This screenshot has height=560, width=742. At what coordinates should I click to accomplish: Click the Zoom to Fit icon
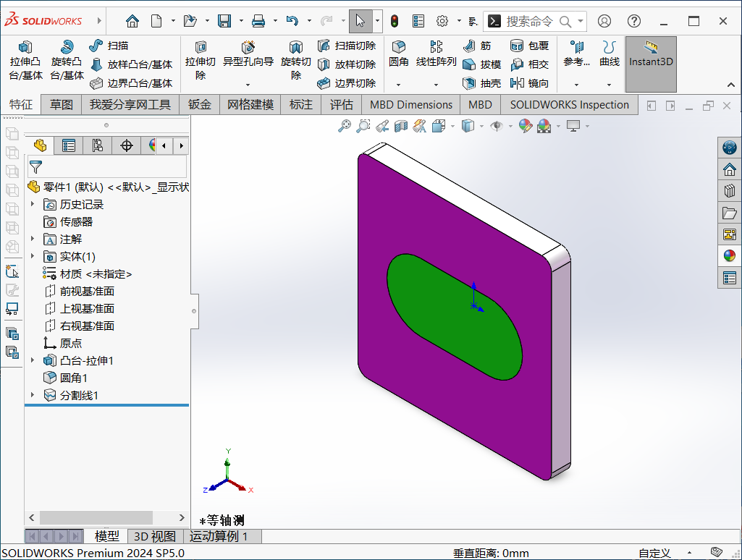click(345, 126)
